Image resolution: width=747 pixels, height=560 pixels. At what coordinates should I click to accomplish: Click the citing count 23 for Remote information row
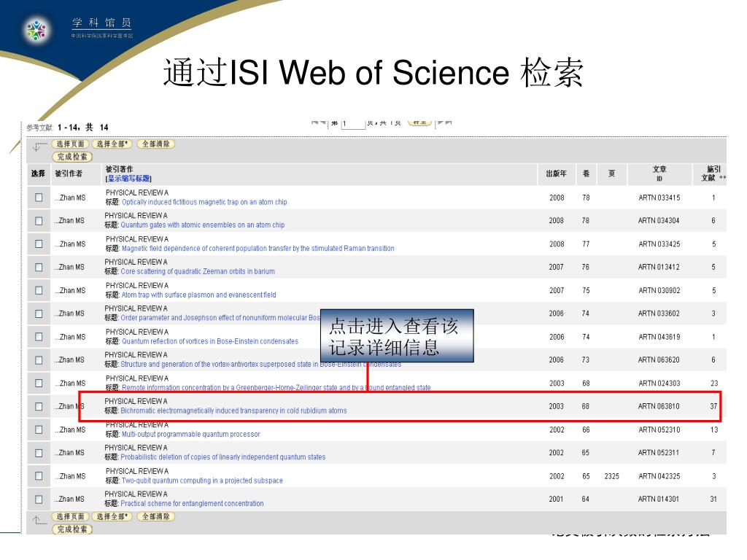714,384
